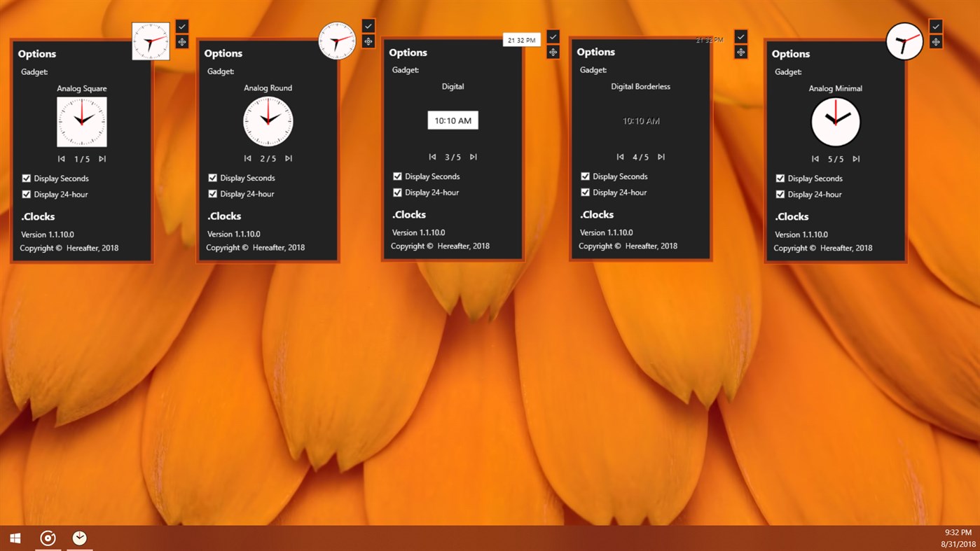Toggle Display Seconds for Analog Minimal

[x=780, y=178]
